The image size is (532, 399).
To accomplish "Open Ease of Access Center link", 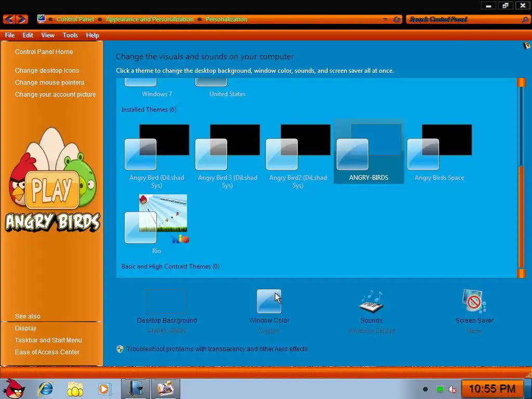I will (47, 352).
